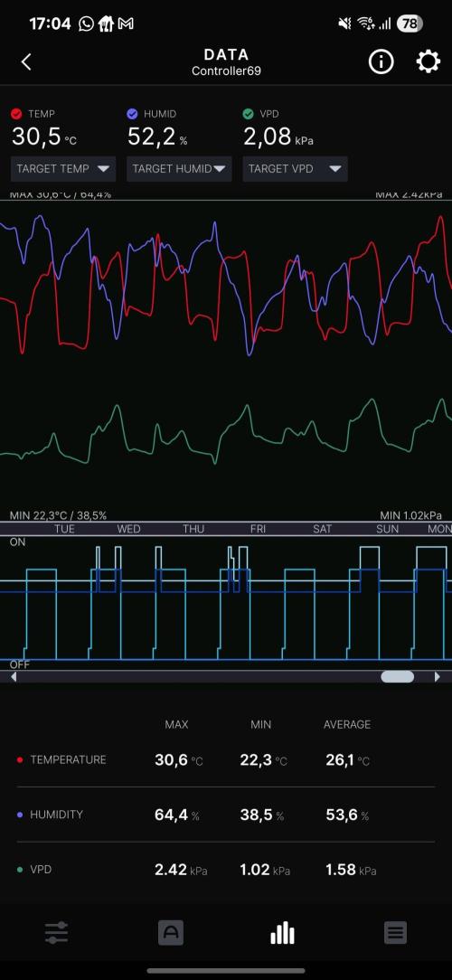Tap the back arrow icon
Image resolution: width=452 pixels, height=980 pixels.
tap(26, 61)
